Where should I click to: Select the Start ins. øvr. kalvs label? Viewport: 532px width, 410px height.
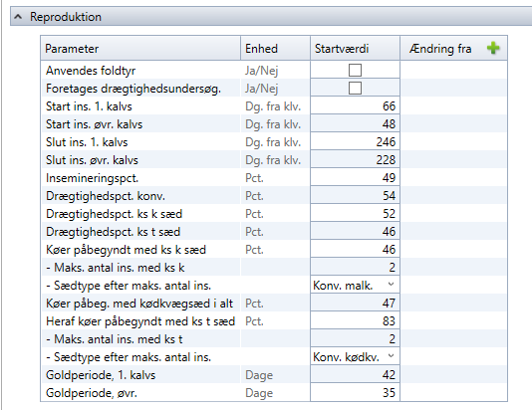(x=94, y=124)
